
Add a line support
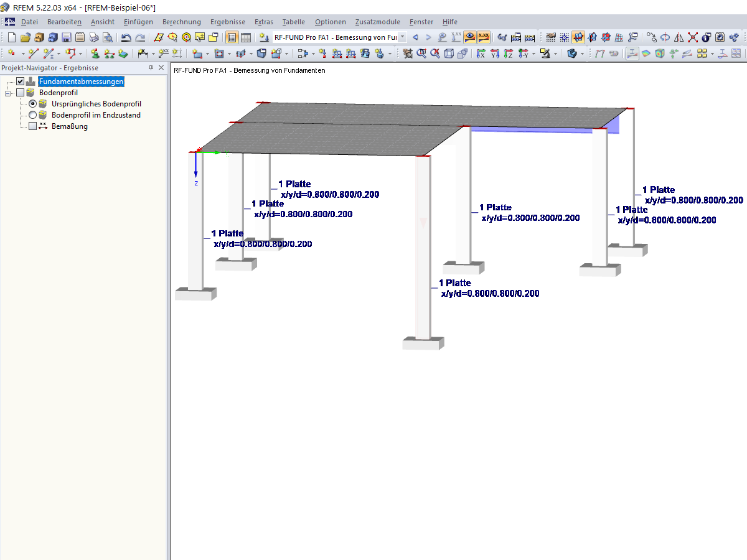(x=108, y=54)
